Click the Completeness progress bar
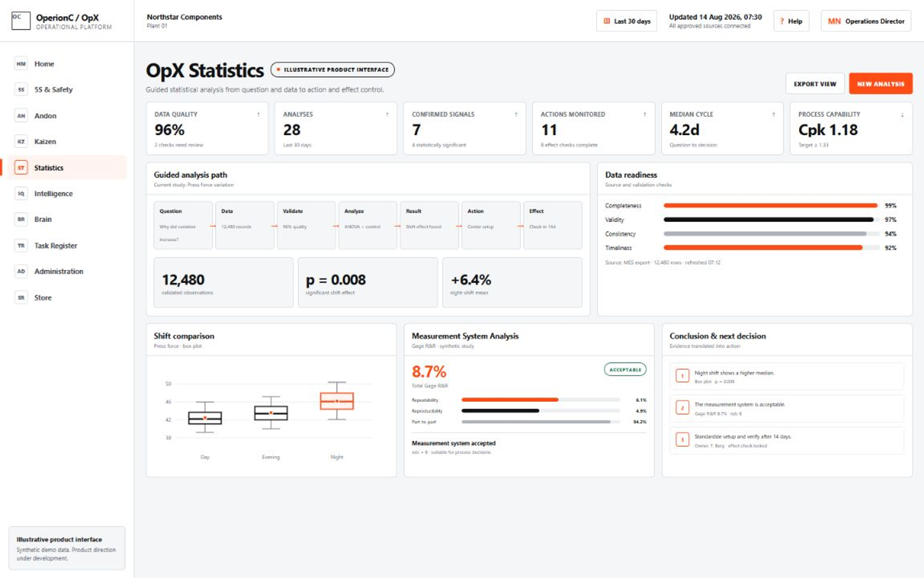Image resolution: width=924 pixels, height=578 pixels. point(770,206)
